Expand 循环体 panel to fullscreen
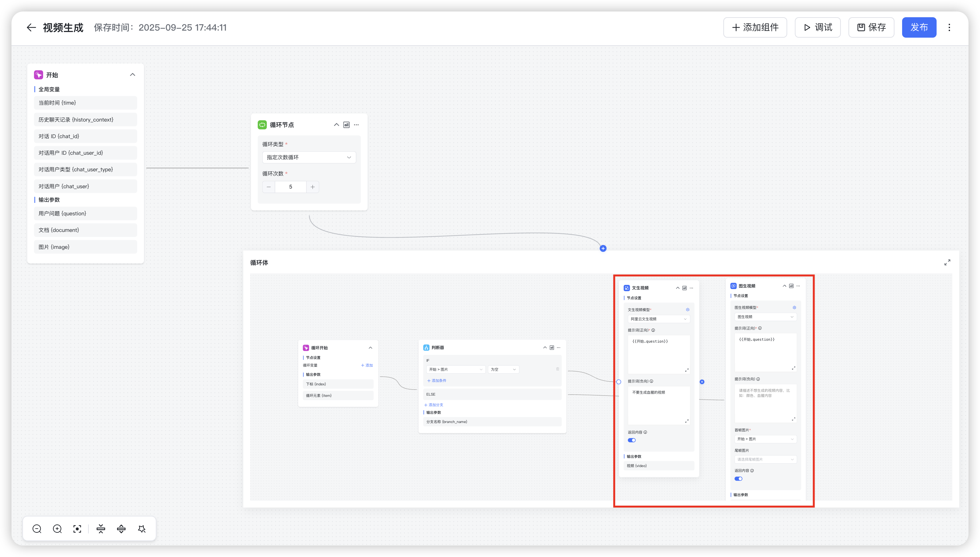The image size is (980, 557). (947, 263)
